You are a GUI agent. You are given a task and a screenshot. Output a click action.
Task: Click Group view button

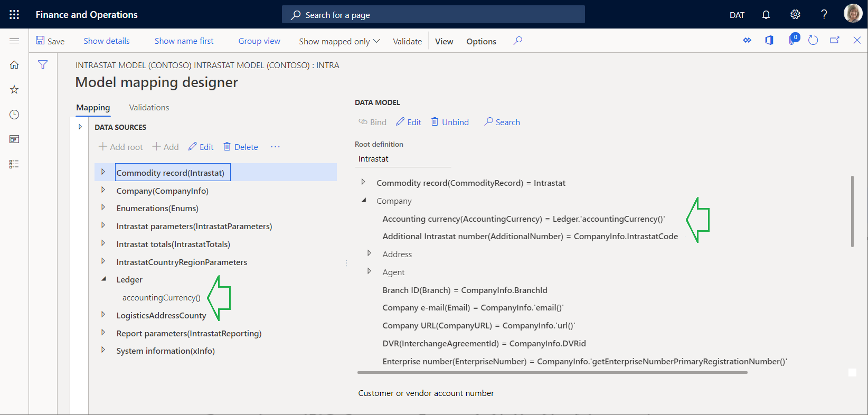tap(259, 41)
